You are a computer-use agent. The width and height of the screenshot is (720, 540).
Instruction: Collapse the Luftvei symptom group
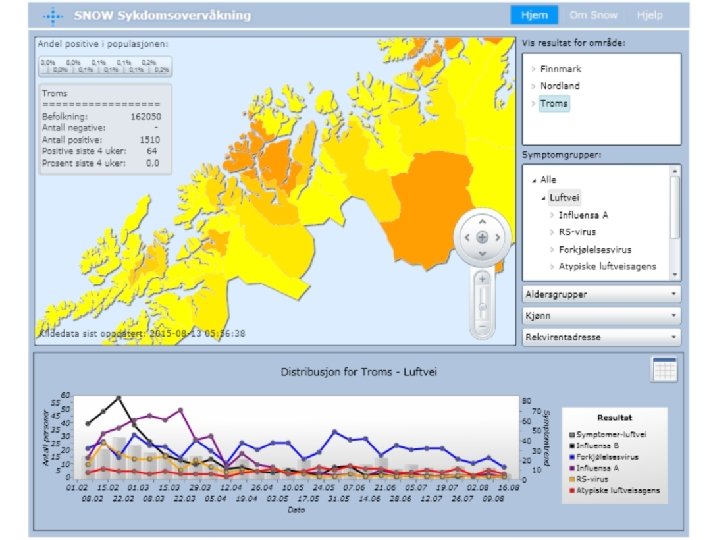click(543, 198)
